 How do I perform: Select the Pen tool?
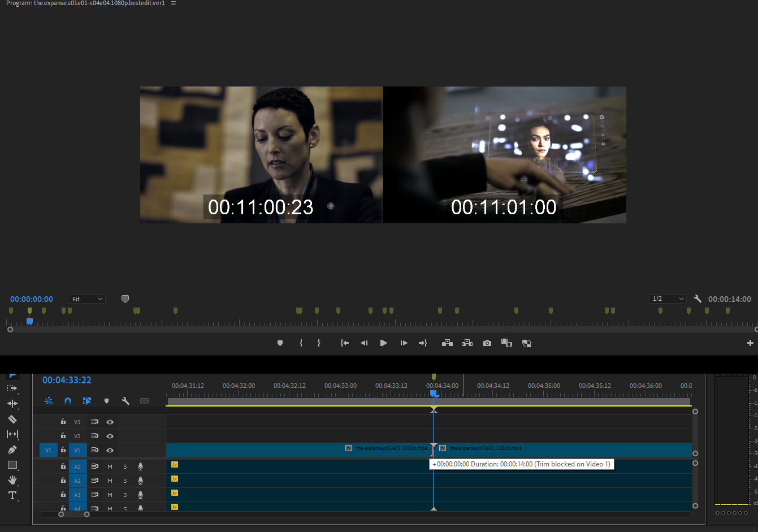pyautogui.click(x=12, y=449)
